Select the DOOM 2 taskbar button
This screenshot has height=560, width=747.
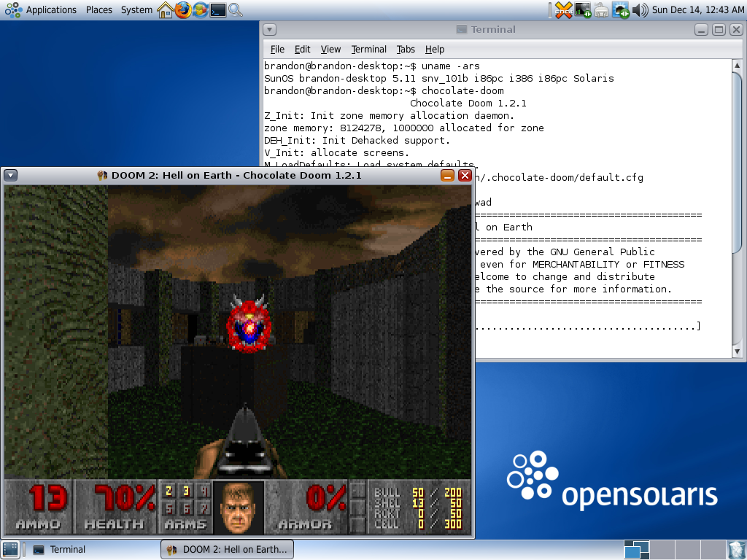tap(227, 550)
